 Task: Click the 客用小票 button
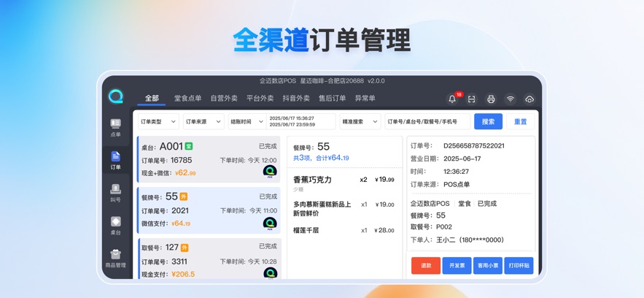488,266
